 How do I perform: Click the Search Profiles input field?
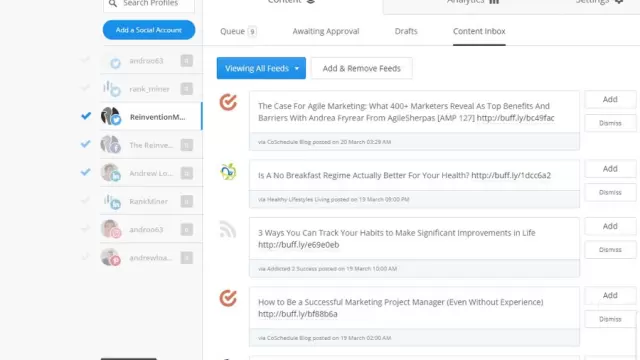(x=149, y=4)
